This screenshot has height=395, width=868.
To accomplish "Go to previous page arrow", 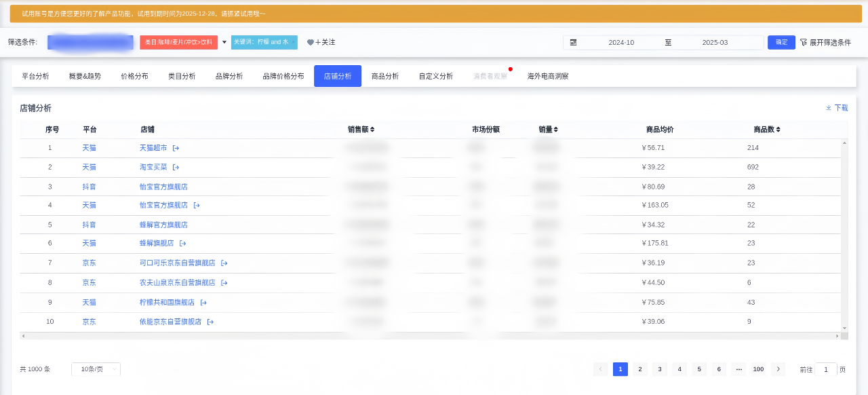I will pos(600,369).
